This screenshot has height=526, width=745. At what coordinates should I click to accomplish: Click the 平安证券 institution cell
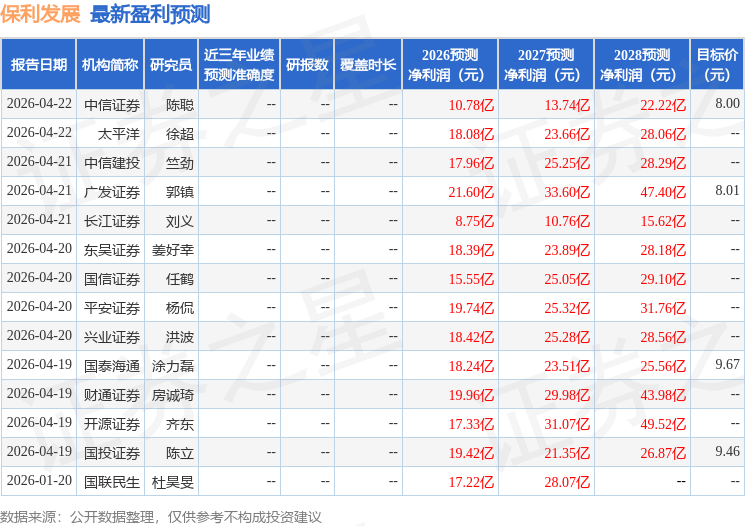point(112,308)
